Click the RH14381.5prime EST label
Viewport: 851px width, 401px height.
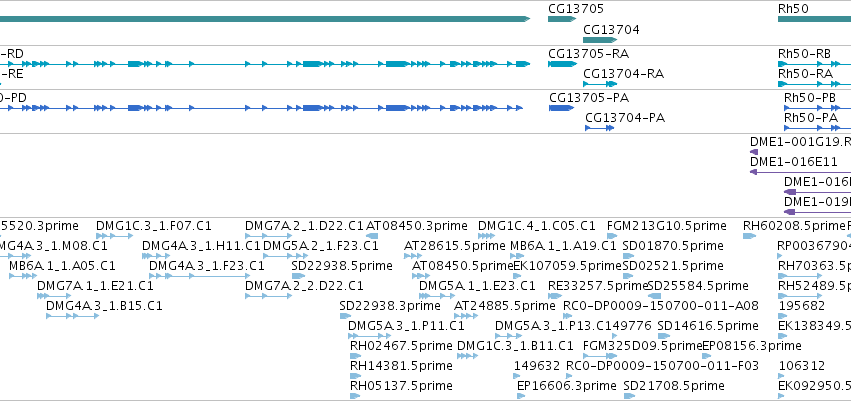point(401,366)
